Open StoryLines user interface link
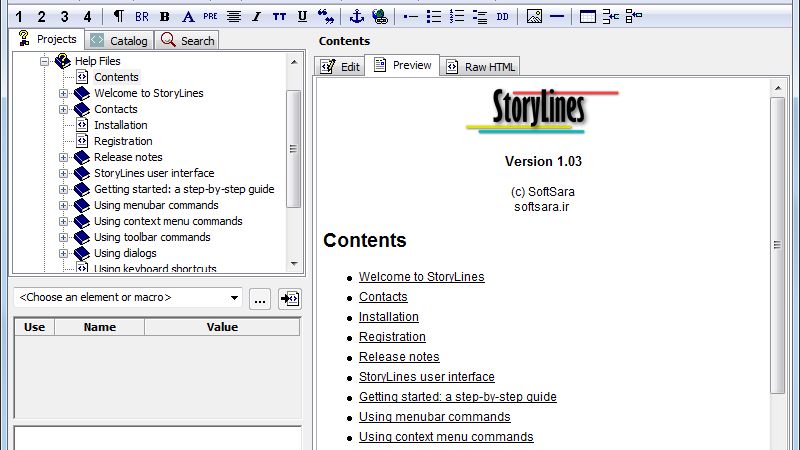800x450 pixels. pyautogui.click(x=427, y=377)
